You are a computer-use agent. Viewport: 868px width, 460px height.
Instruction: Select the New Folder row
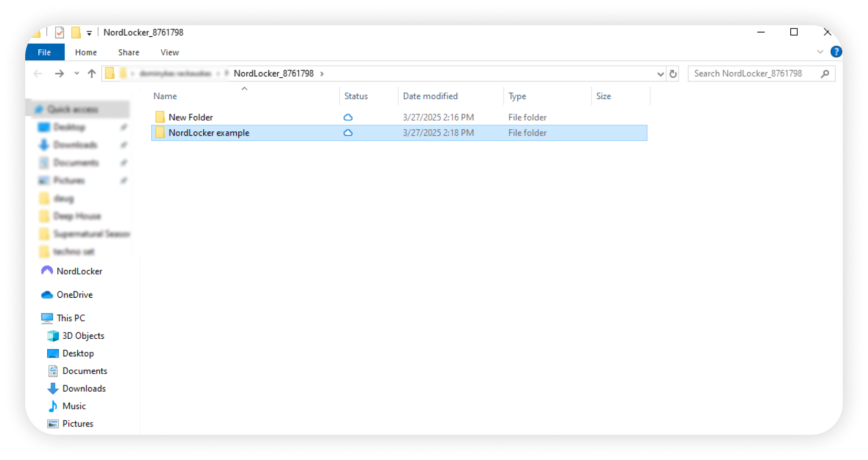coord(399,117)
